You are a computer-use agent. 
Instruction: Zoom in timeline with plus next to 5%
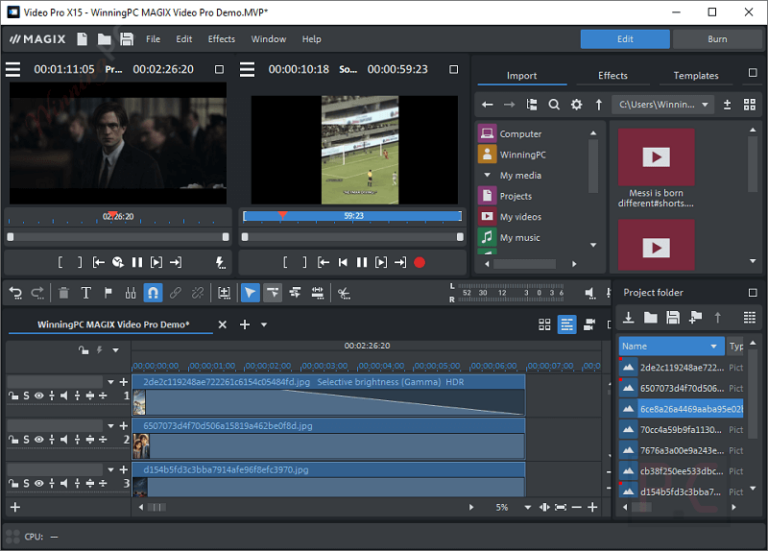593,507
